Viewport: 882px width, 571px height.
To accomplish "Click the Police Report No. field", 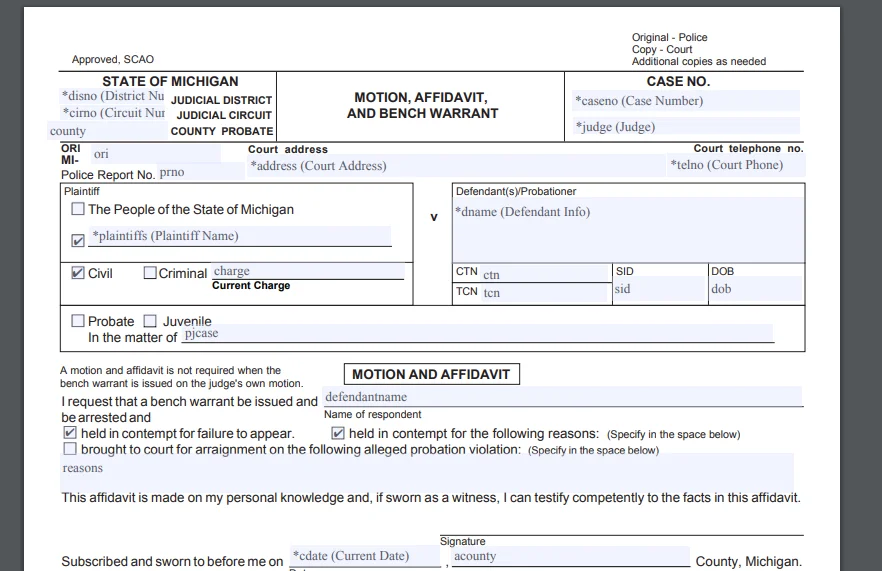I will click(x=201, y=172).
